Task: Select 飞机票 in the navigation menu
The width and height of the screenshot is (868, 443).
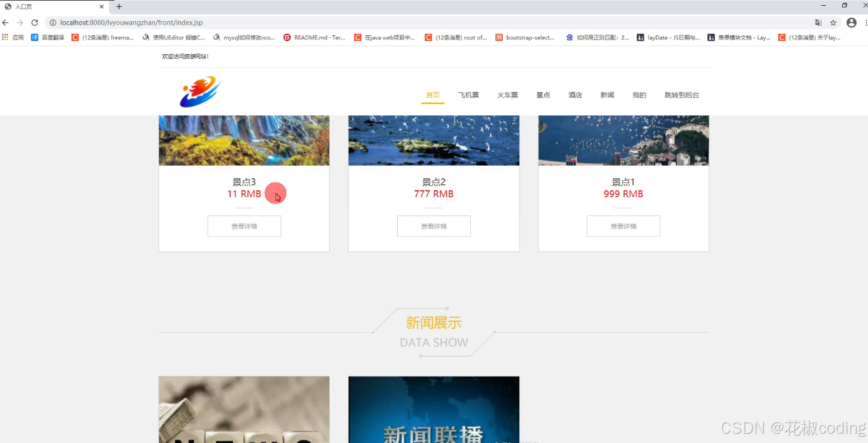Action: click(x=468, y=95)
